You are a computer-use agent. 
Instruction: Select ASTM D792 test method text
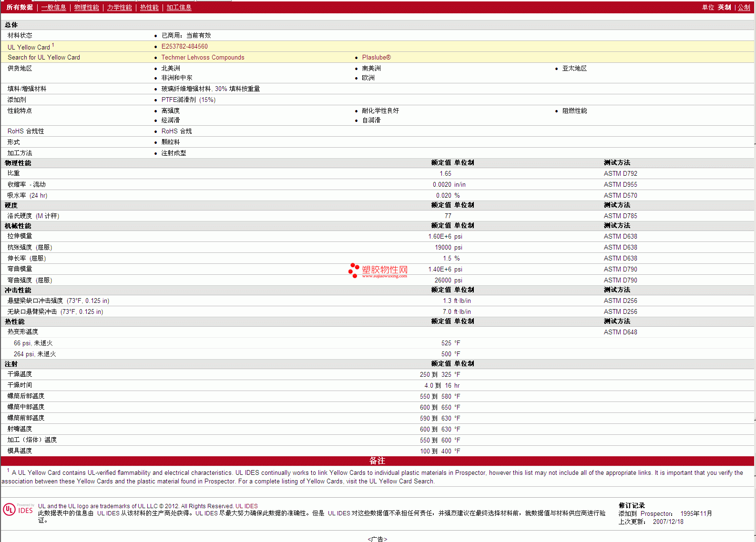pyautogui.click(x=621, y=174)
